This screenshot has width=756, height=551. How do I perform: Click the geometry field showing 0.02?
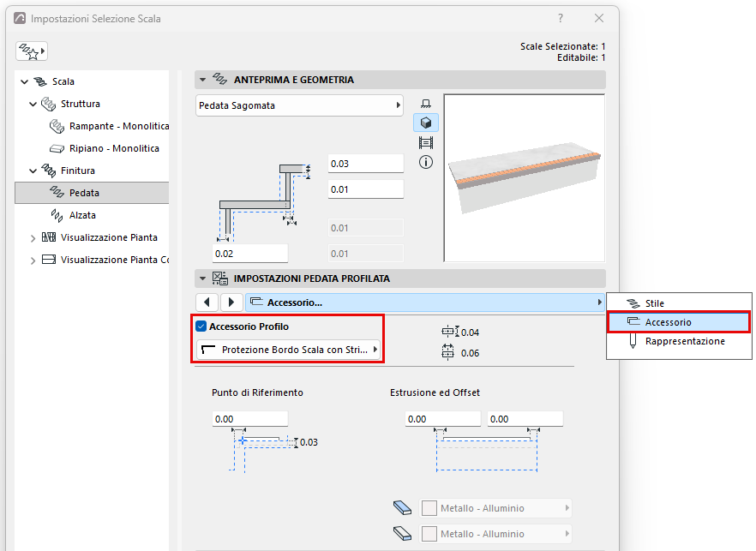point(249,254)
